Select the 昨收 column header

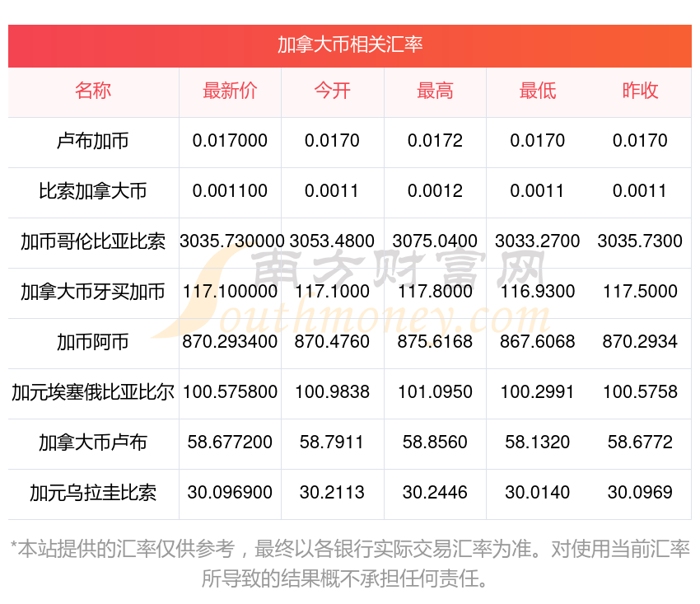640,91
